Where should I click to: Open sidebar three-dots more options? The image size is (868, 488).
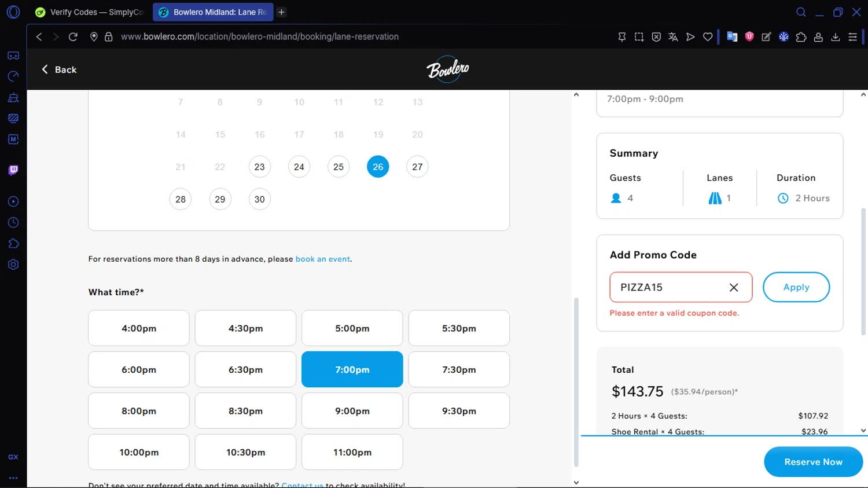point(13,478)
